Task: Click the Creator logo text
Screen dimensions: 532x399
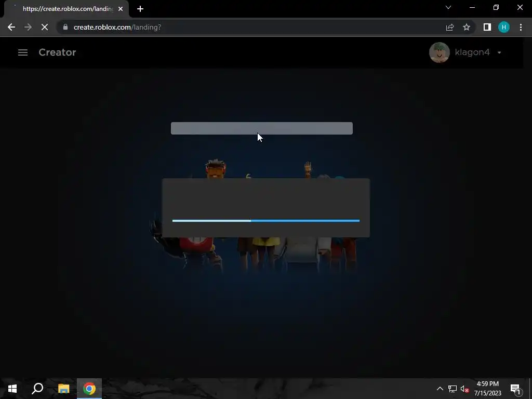Action: (57, 52)
